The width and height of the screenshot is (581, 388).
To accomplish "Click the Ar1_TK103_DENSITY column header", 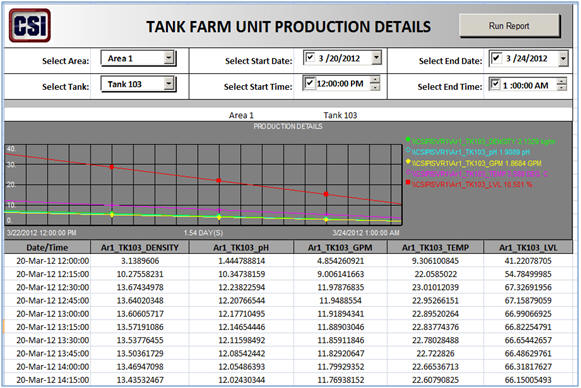I will pyautogui.click(x=140, y=247).
